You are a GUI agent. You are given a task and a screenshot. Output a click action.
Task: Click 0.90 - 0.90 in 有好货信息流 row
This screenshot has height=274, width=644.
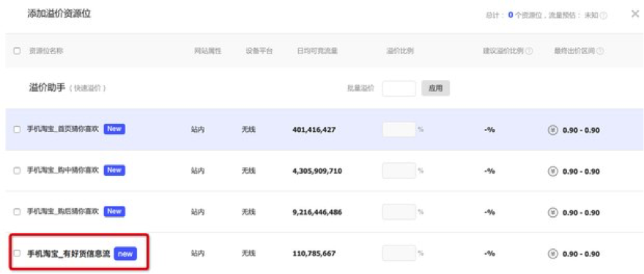point(581,254)
